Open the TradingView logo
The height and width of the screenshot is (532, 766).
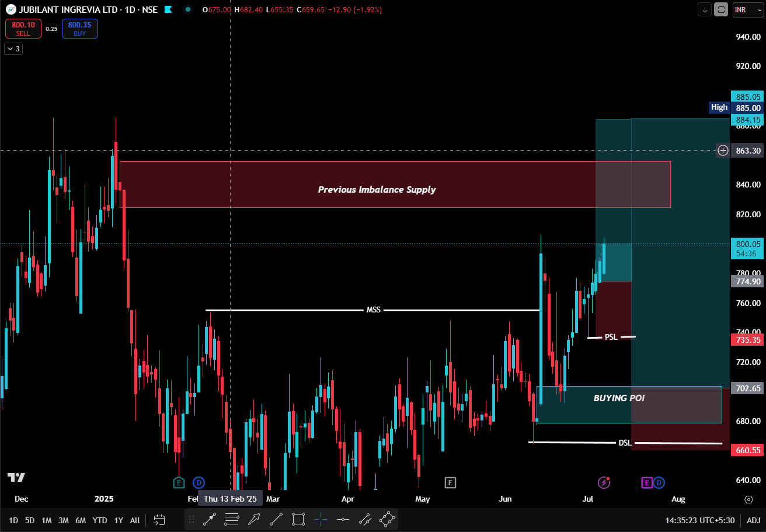pyautogui.click(x=16, y=477)
